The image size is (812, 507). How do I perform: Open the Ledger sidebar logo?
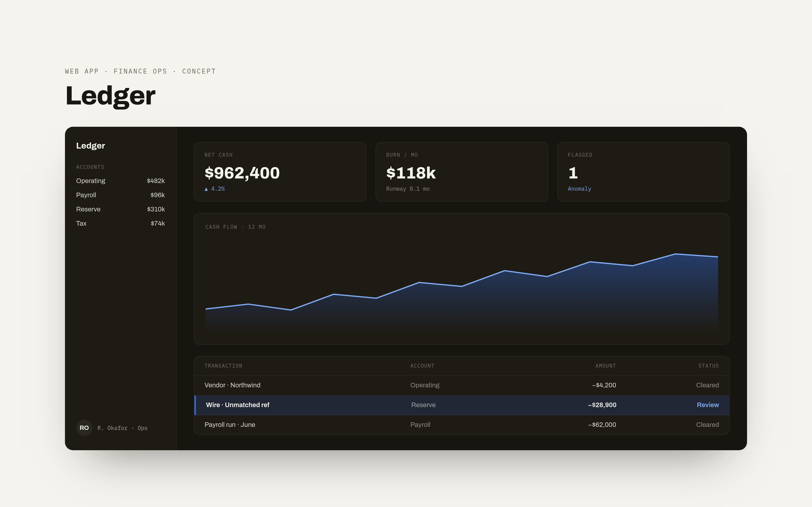click(x=90, y=146)
